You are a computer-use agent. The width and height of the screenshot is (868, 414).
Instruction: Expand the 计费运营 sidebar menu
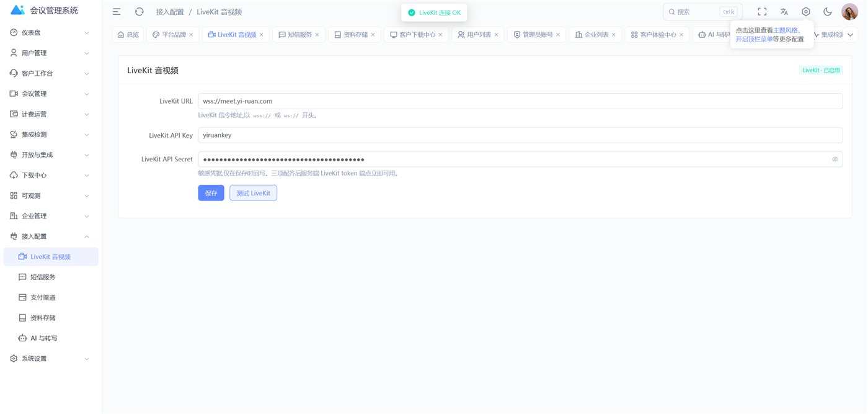(51, 114)
